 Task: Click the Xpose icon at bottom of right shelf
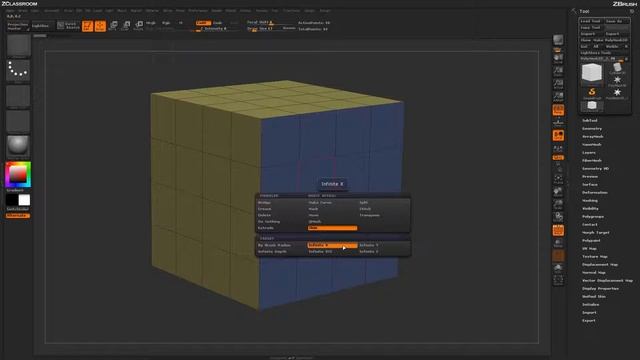pos(558,281)
